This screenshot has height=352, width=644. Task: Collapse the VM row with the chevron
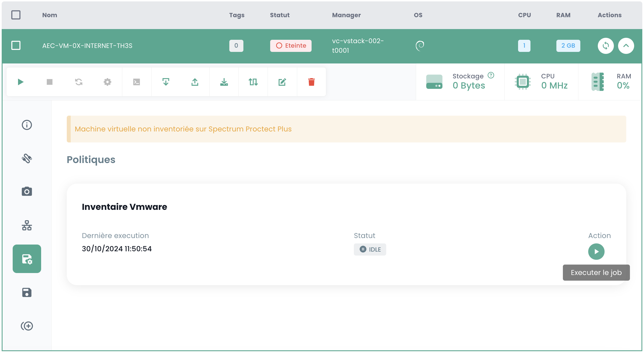626,46
